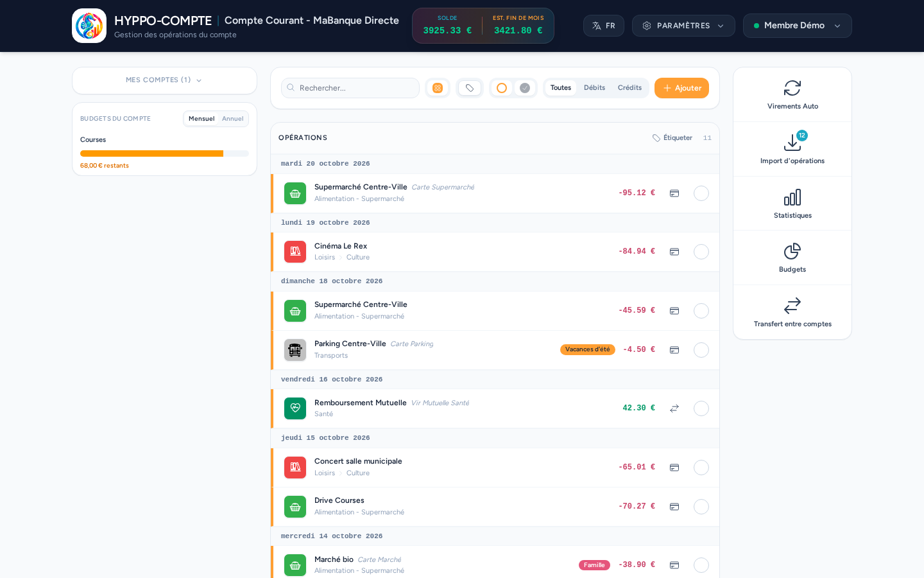The width and height of the screenshot is (924, 578).
Task: Select the Supermarché Centre-Ville -95.12 € checkbox
Action: pos(701,193)
